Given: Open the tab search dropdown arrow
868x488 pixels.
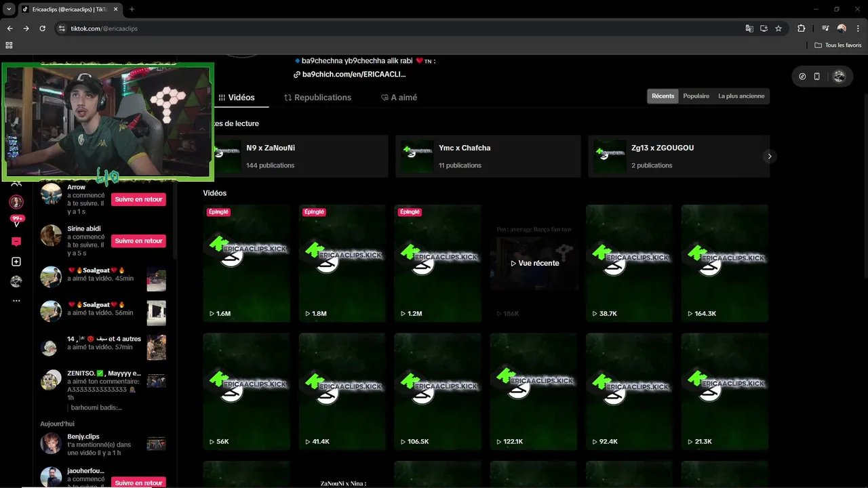Looking at the screenshot, I should coord(9,9).
